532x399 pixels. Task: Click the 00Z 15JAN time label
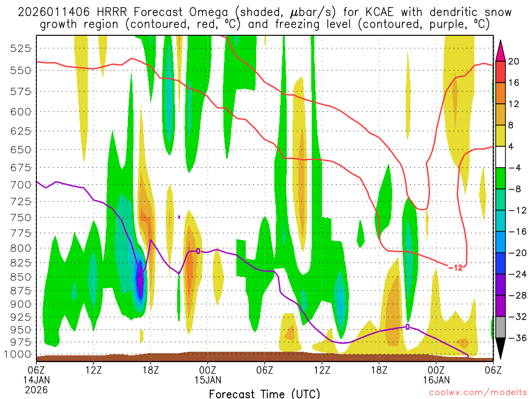click(208, 375)
